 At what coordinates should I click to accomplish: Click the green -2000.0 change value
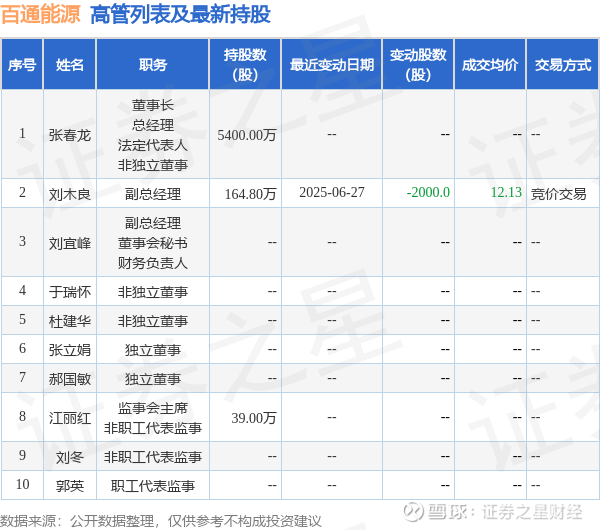click(x=428, y=192)
